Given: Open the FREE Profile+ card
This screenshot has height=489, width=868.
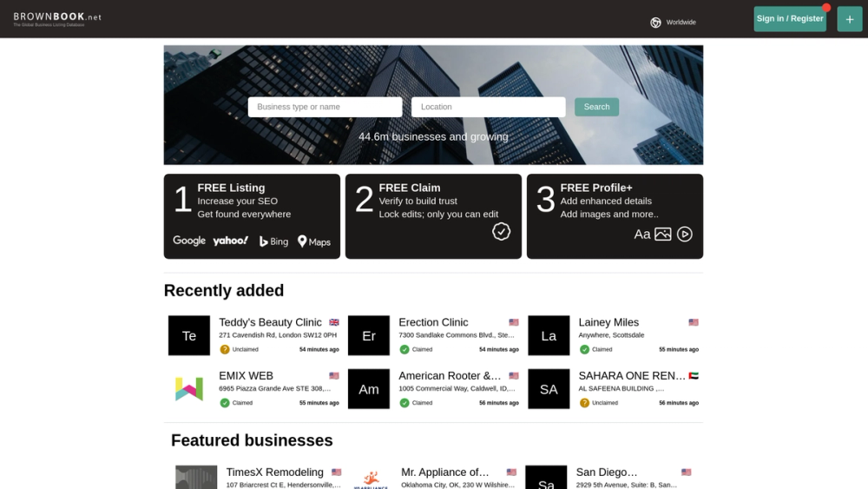Looking at the screenshot, I should coord(615,216).
